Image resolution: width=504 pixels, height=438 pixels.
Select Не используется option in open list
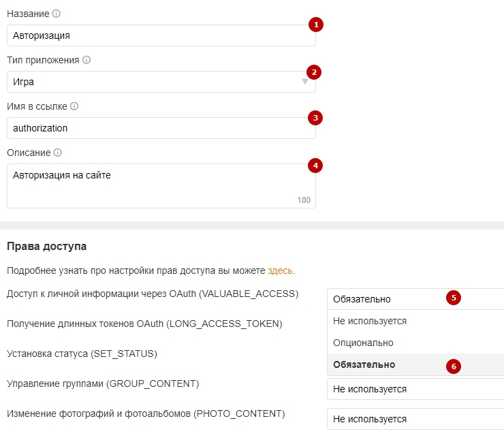click(370, 321)
